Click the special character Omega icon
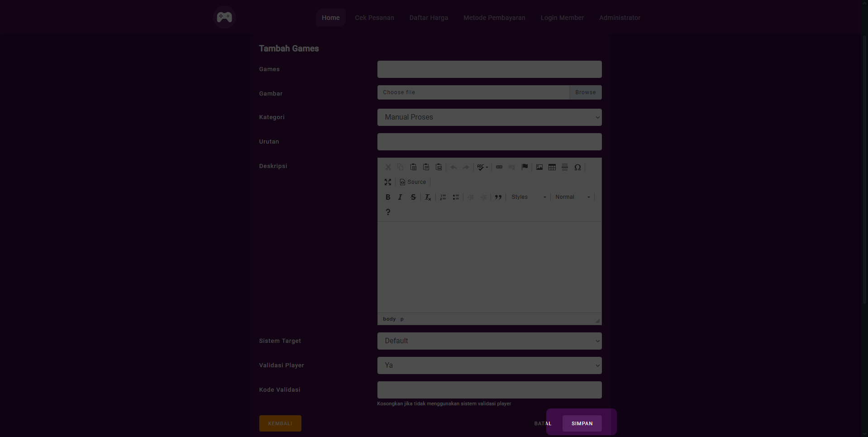This screenshot has height=437, width=868. (x=577, y=167)
